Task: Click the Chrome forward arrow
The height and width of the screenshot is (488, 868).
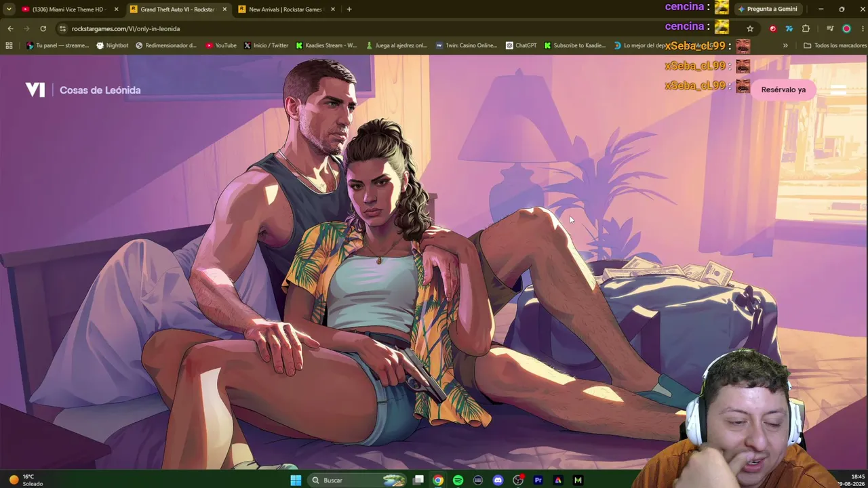Action: [26, 28]
